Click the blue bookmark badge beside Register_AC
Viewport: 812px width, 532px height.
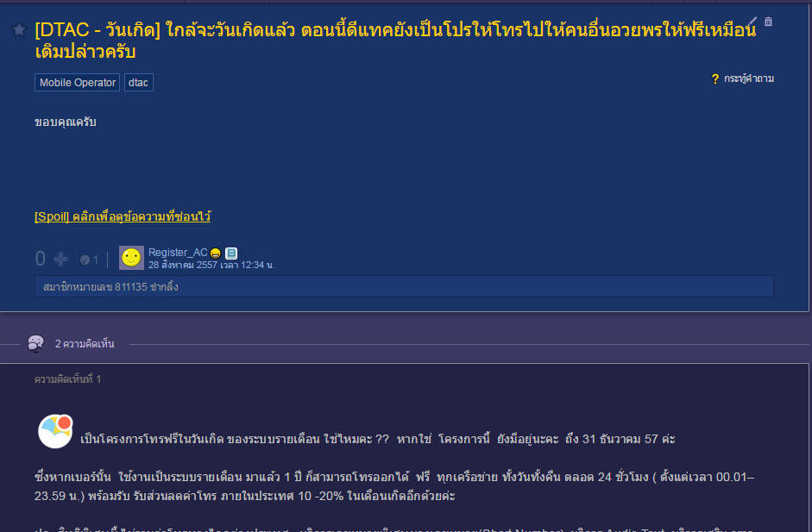[x=231, y=253]
